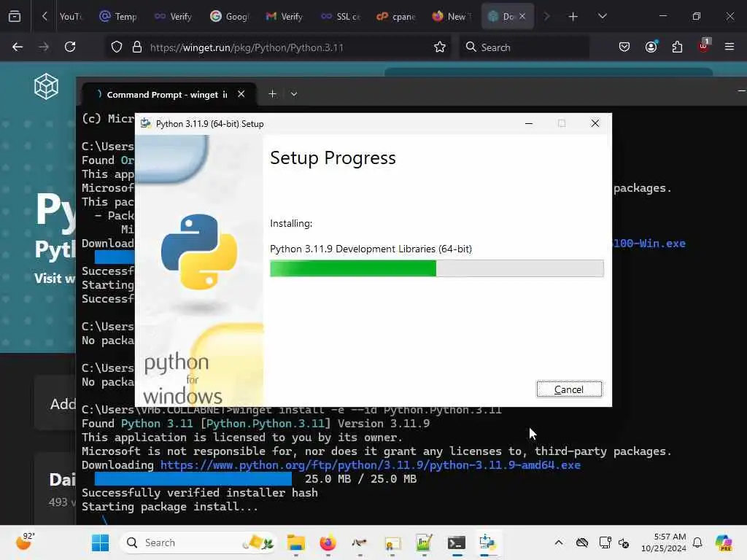Close the Python 3.11.9 Setup window

point(595,123)
